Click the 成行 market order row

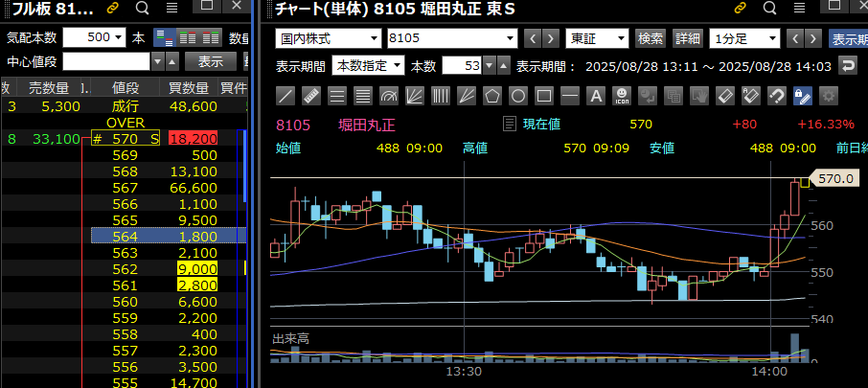tap(126, 105)
